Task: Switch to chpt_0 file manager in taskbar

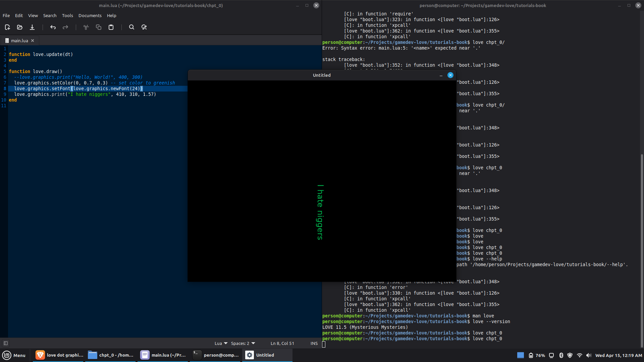Action: click(x=111, y=355)
